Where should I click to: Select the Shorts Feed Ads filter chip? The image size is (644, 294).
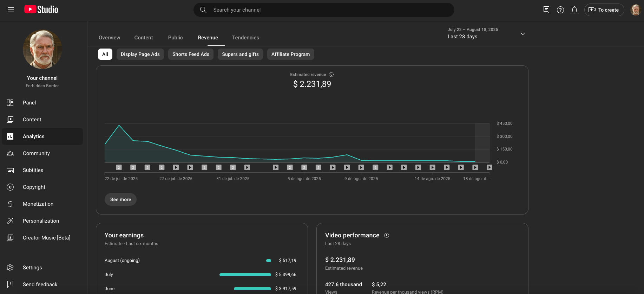point(191,54)
